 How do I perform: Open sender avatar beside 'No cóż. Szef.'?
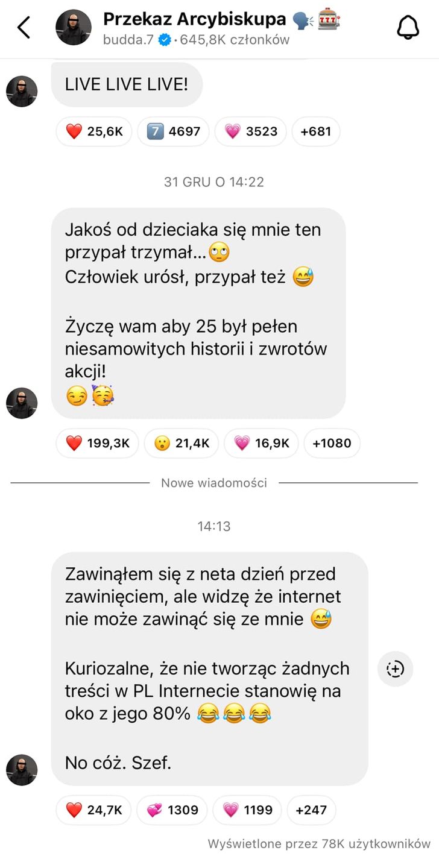[x=22, y=770]
